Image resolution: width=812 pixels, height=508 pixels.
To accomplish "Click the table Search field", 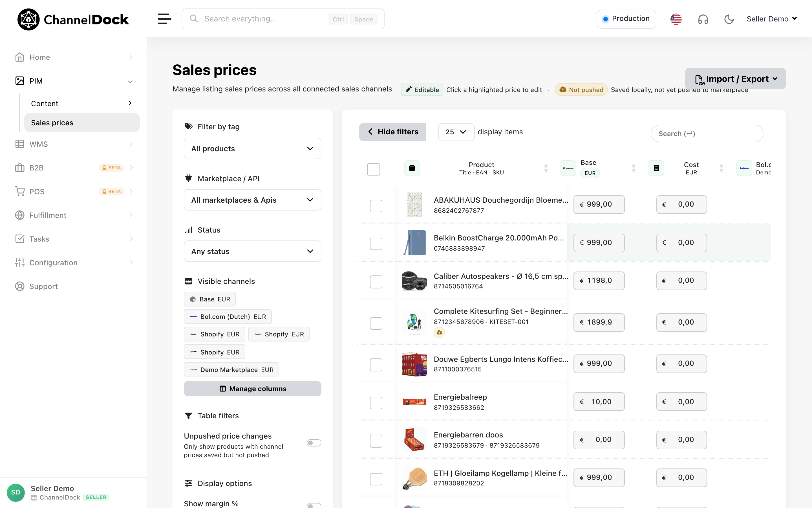I will [707, 134].
